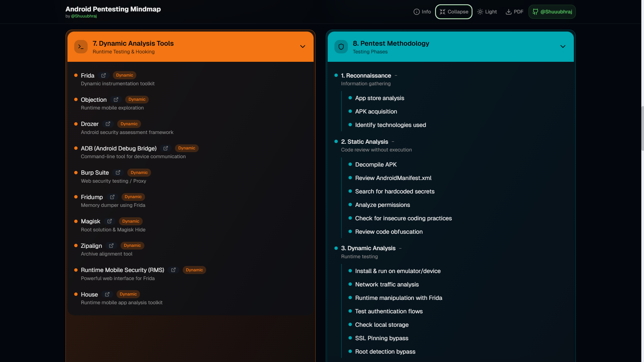Download the mindmap as PDF
644x362 pixels.
point(514,12)
